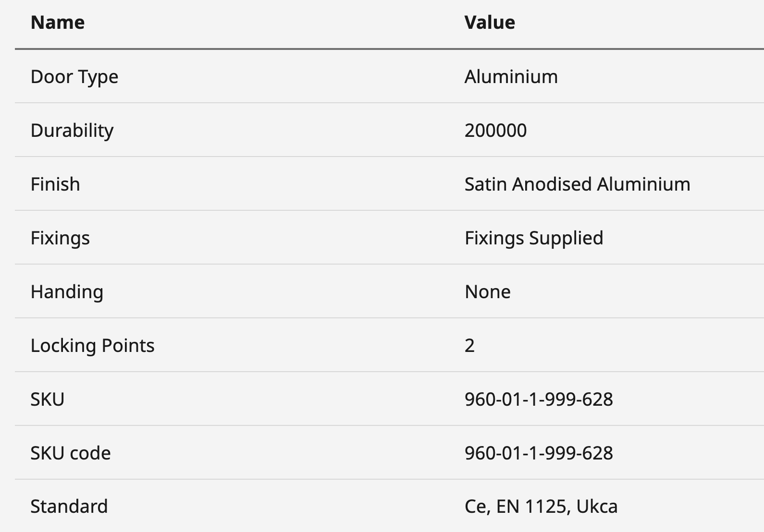Click the Fixings Supplied value
Image resolution: width=764 pixels, height=532 pixels.
[534, 238]
